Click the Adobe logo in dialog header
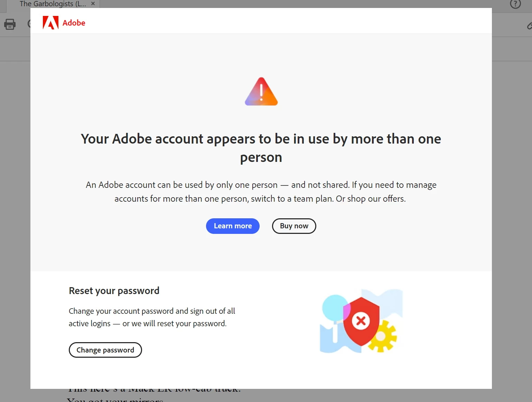The width and height of the screenshot is (532, 402). pos(64,23)
